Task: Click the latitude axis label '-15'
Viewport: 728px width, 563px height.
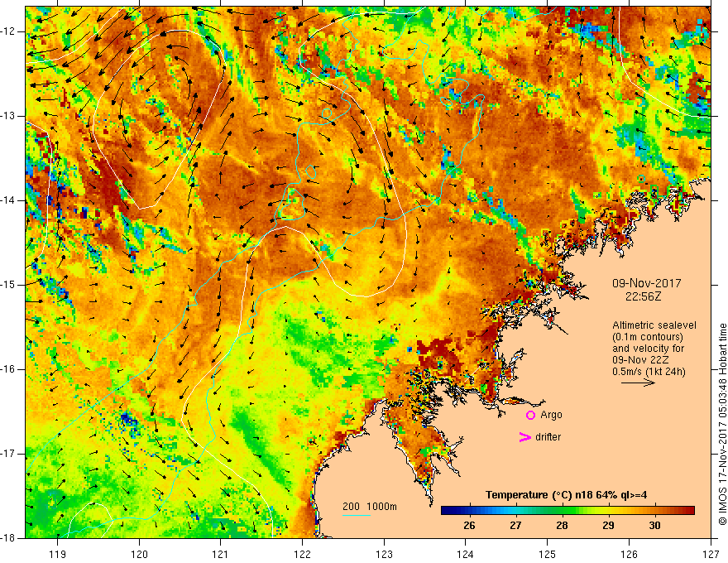Action: [x=8, y=285]
